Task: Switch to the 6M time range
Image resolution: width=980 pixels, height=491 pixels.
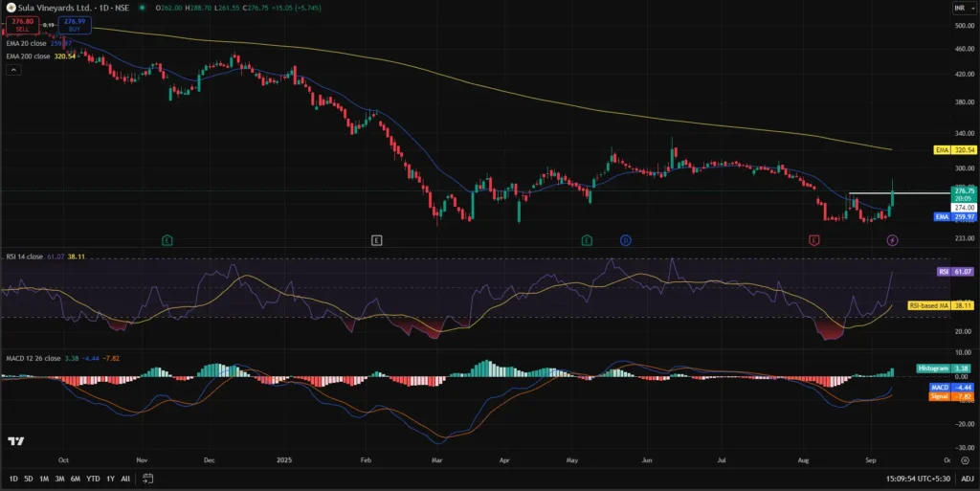Action: [x=75, y=478]
